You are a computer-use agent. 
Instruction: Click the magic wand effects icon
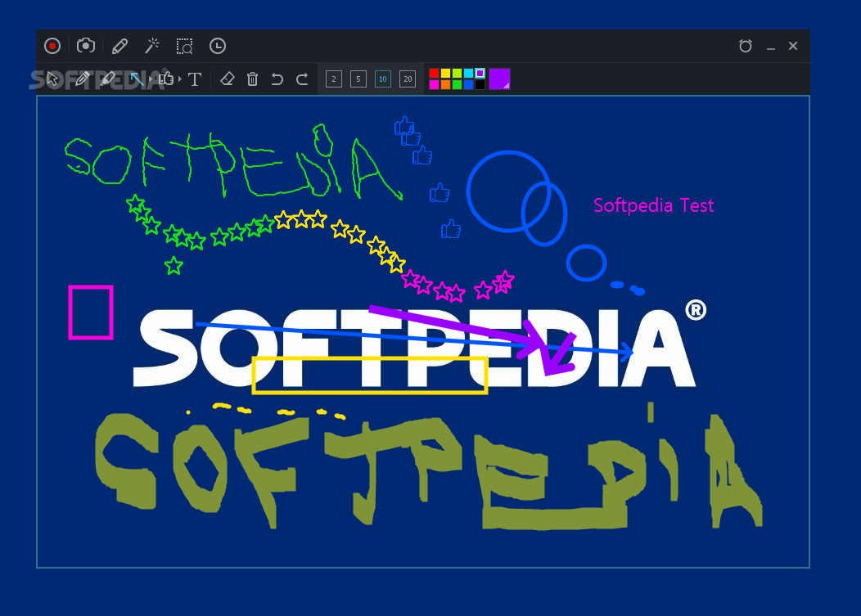(x=152, y=46)
